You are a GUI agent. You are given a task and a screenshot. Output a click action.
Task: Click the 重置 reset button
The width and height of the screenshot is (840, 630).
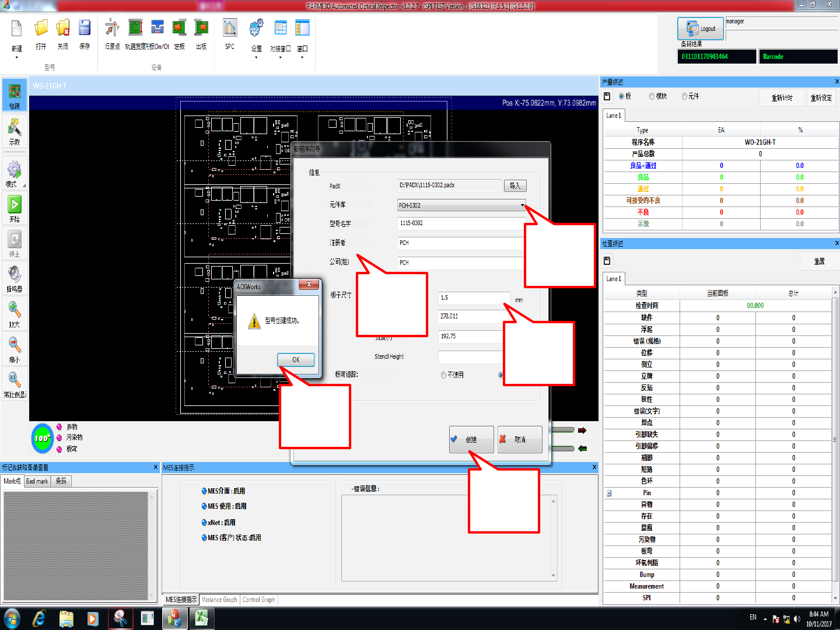(x=820, y=261)
